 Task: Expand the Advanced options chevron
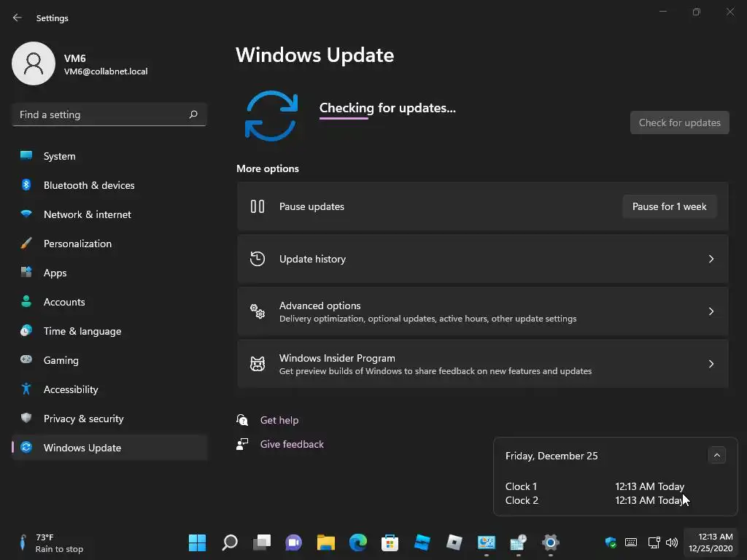pos(711,311)
